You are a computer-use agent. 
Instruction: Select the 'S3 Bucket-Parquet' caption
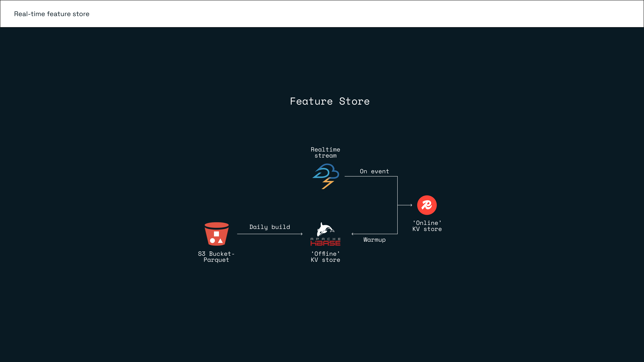(216, 257)
